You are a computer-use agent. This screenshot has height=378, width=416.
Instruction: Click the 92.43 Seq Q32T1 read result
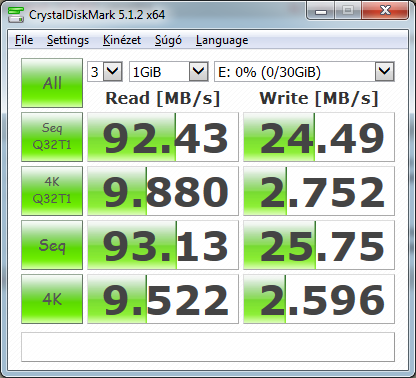[163, 137]
